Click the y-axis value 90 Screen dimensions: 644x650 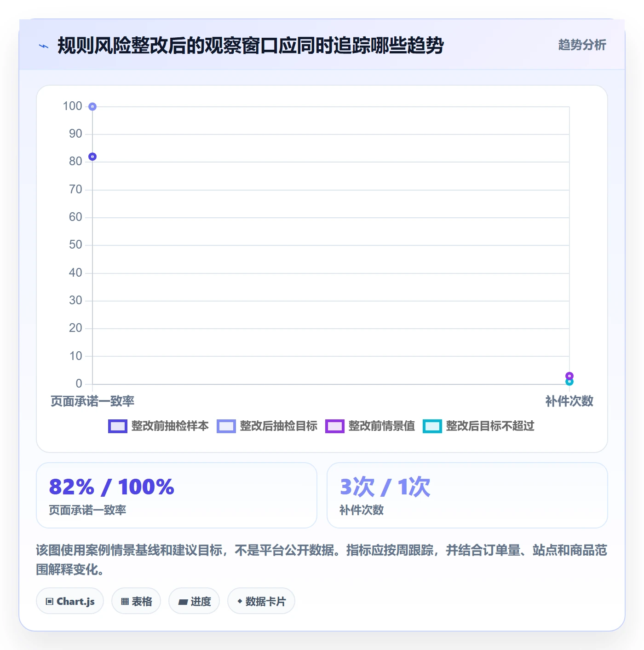click(x=75, y=134)
